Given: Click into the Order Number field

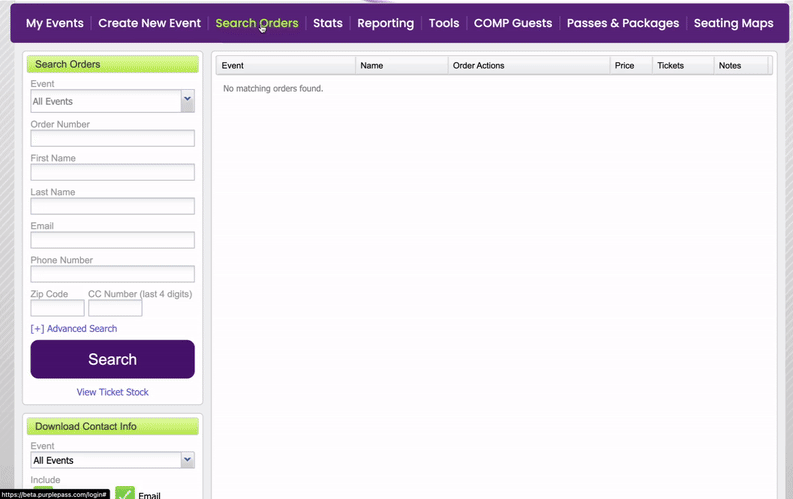Looking at the screenshot, I should (112, 139).
